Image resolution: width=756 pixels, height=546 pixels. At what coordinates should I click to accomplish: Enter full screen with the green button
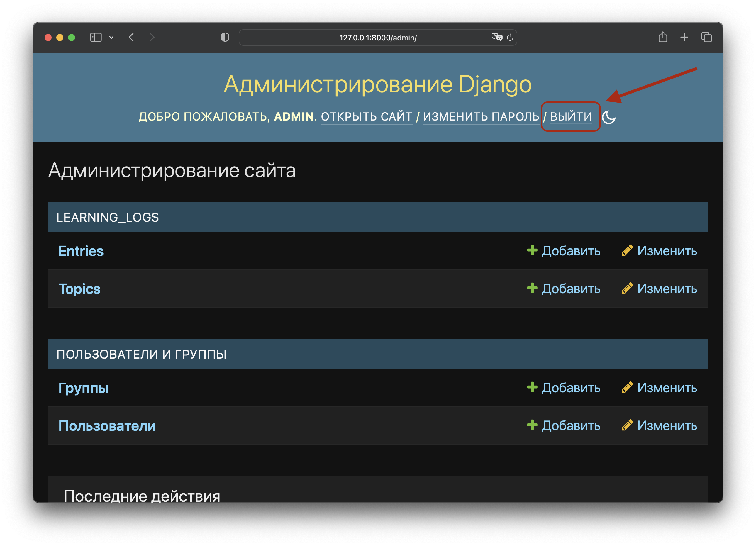coord(71,38)
